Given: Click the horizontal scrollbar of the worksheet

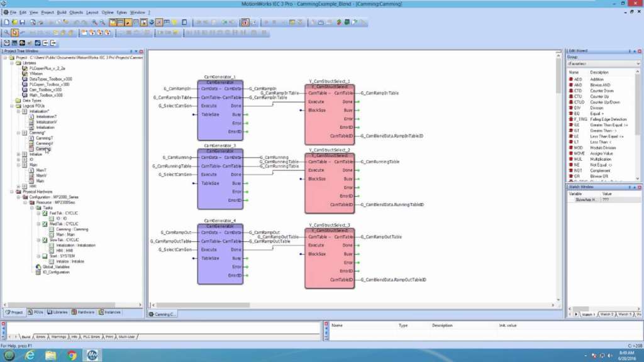Looking at the screenshot, I should click(353, 305).
